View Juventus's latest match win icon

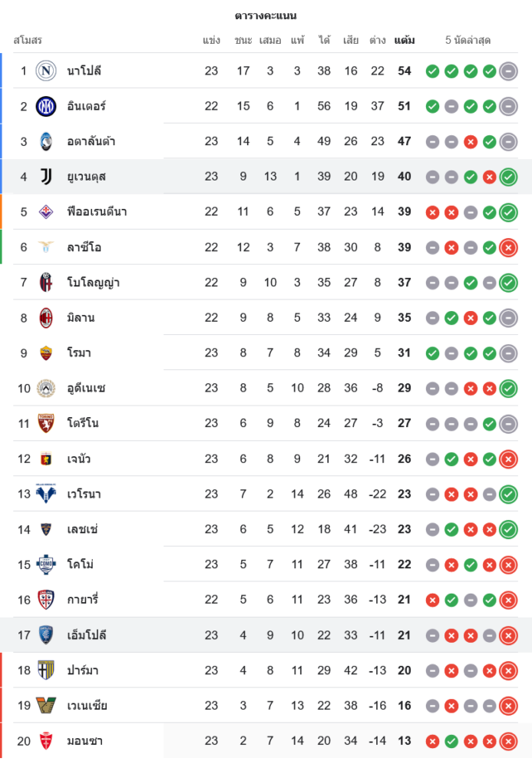(508, 177)
